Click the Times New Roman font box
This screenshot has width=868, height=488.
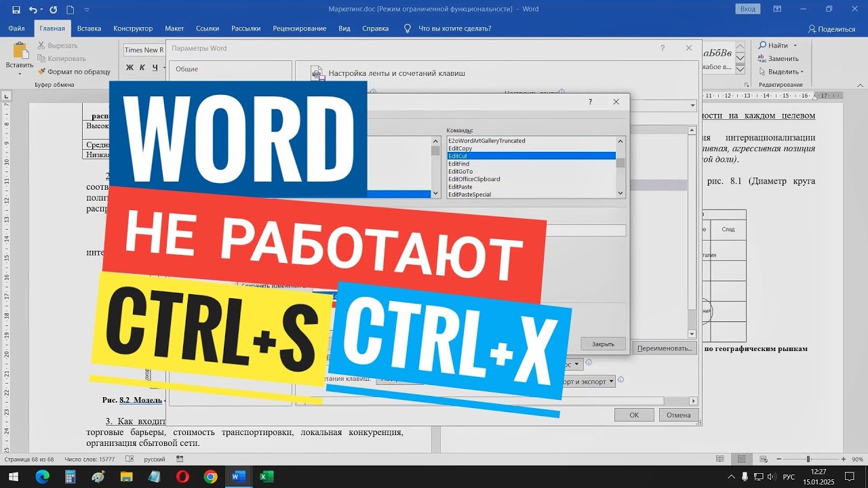[144, 50]
